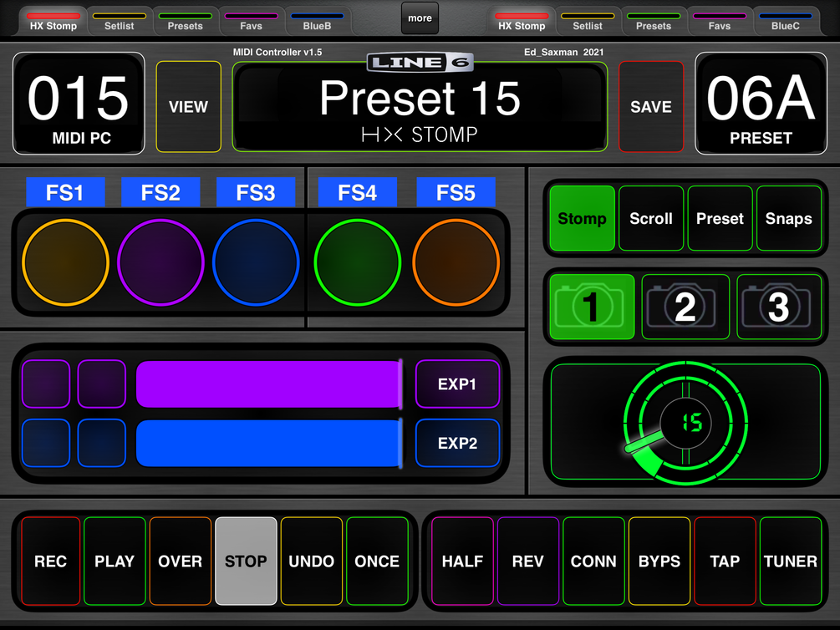Open the right Setlist tab
The image size is (840, 630).
click(588, 23)
